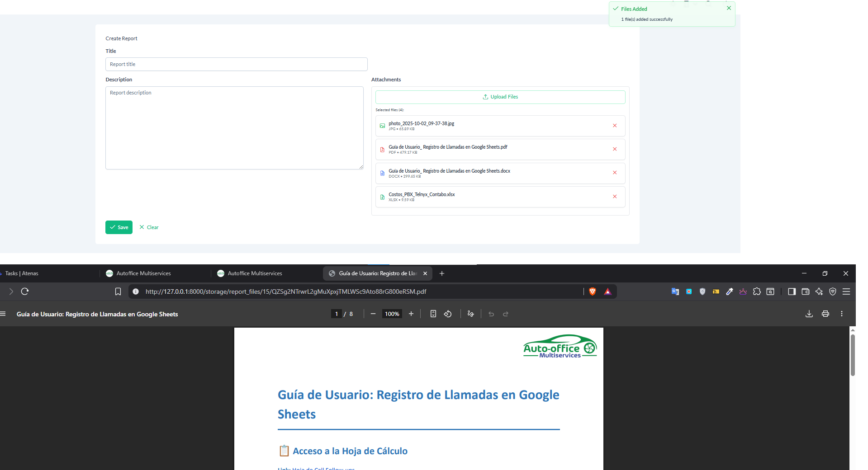The image size is (868, 470).
Task: Toggle the PDF sidebar menu
Action: tap(3, 314)
